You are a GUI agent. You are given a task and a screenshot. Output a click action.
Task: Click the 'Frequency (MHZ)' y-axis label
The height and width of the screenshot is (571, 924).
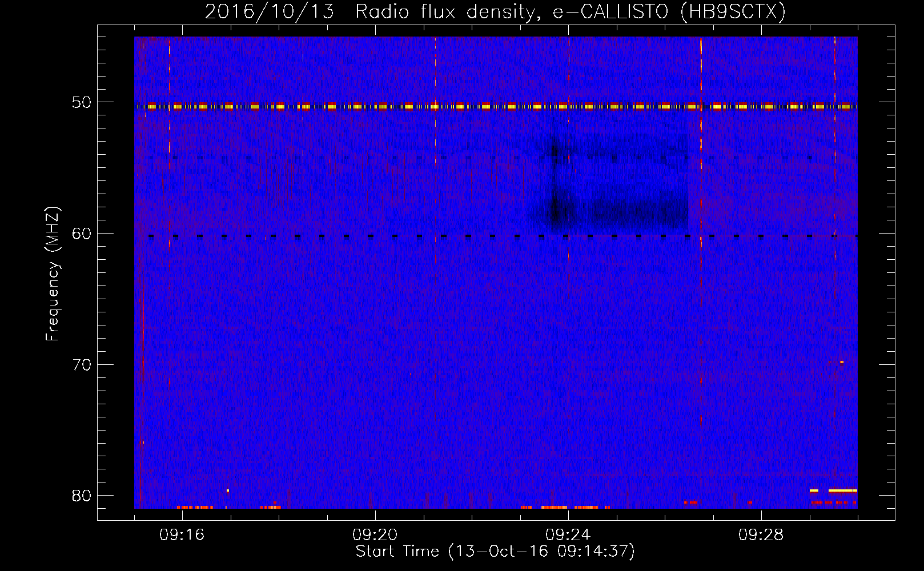(53, 274)
